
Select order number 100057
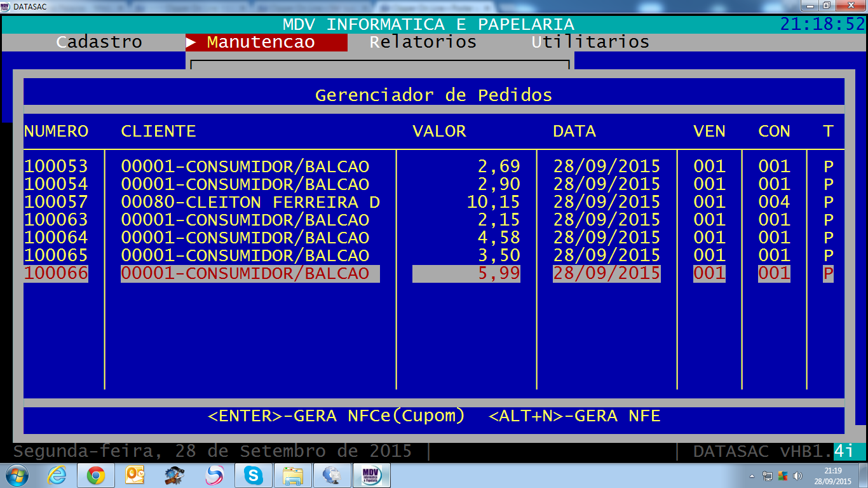coord(56,202)
